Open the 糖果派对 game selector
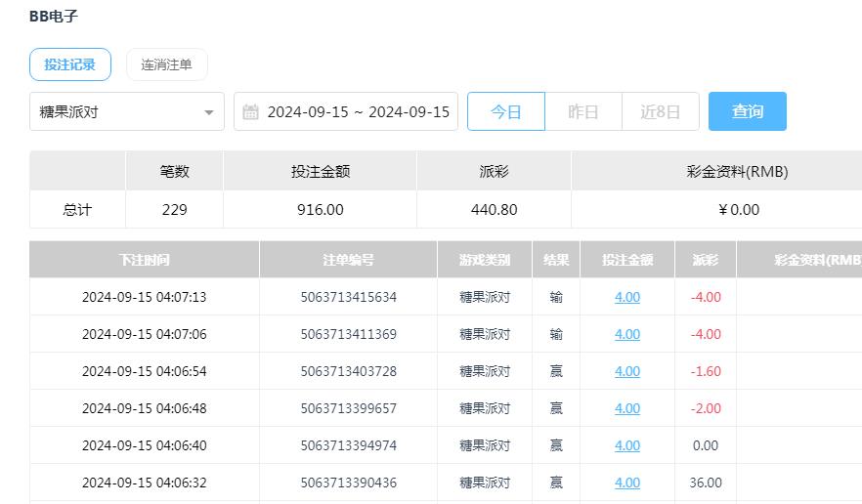The image size is (862, 504). 126,111
